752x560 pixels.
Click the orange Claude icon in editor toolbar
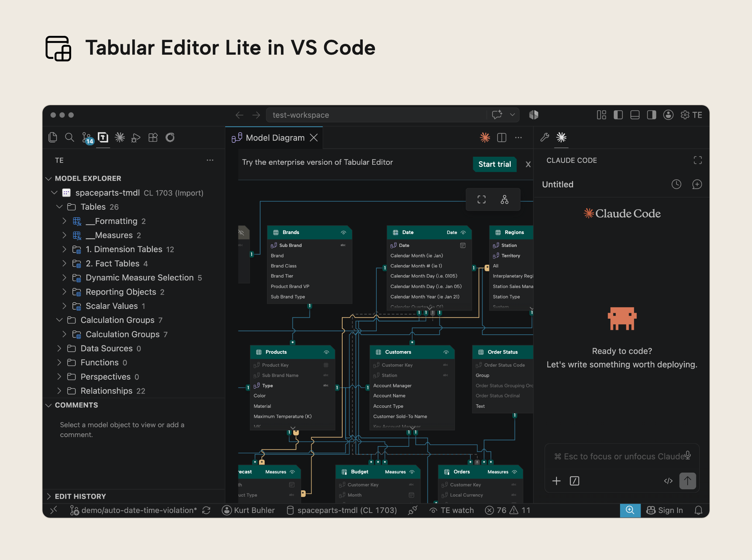click(x=485, y=138)
